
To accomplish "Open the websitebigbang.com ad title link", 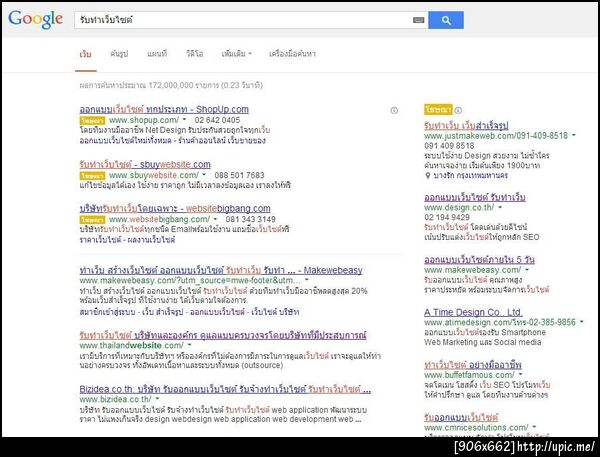I will [x=175, y=209].
